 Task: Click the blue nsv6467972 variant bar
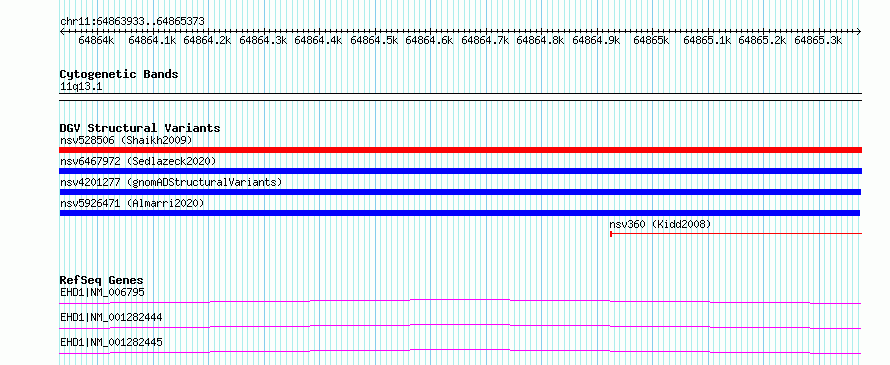click(460, 171)
